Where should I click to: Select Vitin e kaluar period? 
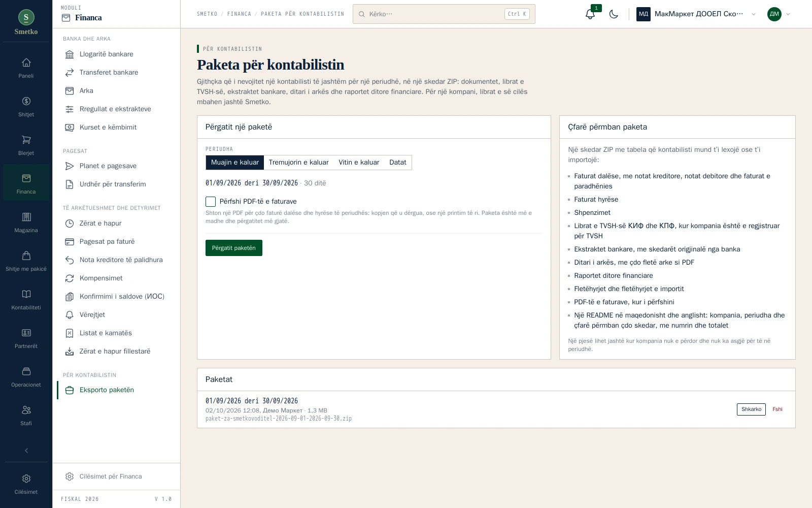click(x=359, y=163)
